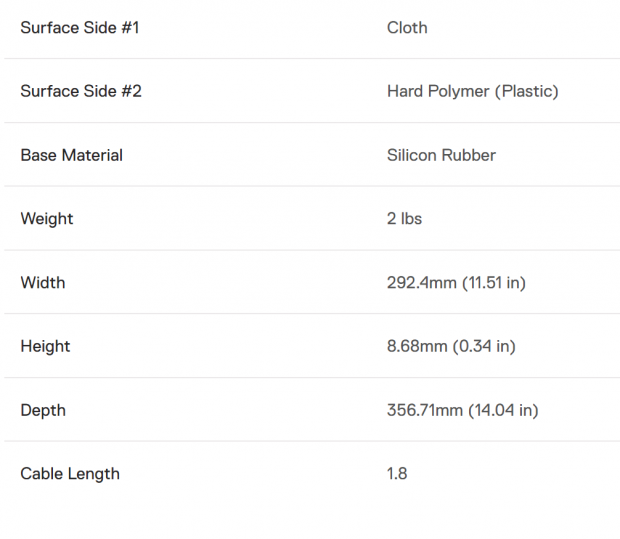Select the 292.4mm (11.51 in) width value
620x539 pixels.
456,283
